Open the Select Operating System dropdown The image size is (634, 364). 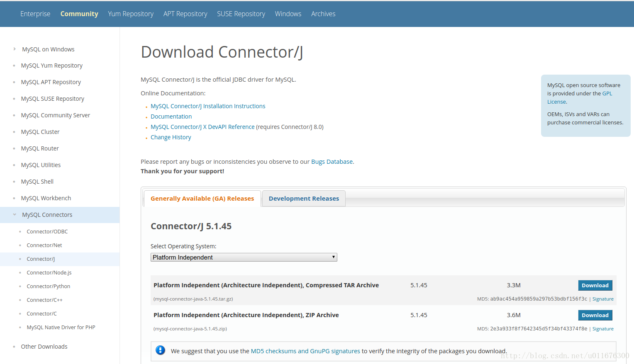244,257
